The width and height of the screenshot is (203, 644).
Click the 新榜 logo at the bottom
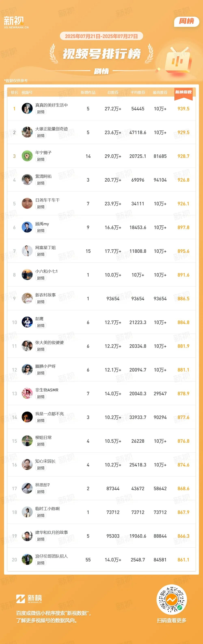[29, 599]
